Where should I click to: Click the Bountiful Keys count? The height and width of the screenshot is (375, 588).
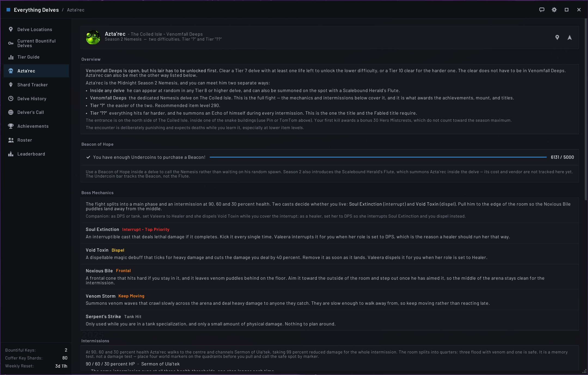[x=66, y=350]
